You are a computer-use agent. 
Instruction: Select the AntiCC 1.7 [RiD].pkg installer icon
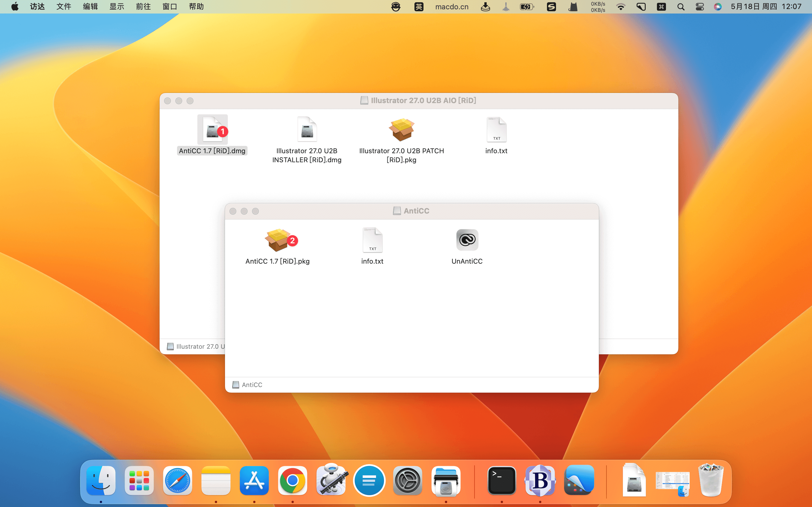[277, 240]
